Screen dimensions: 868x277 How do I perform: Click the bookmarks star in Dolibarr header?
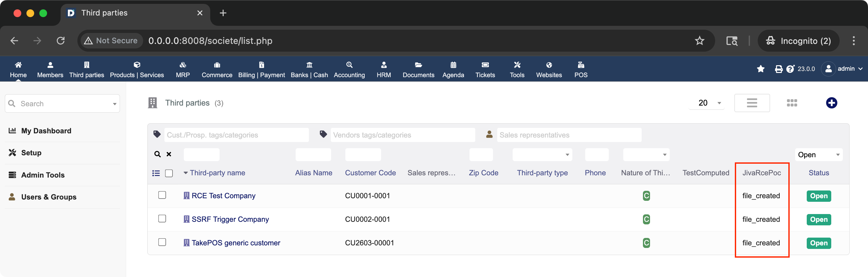(x=761, y=69)
